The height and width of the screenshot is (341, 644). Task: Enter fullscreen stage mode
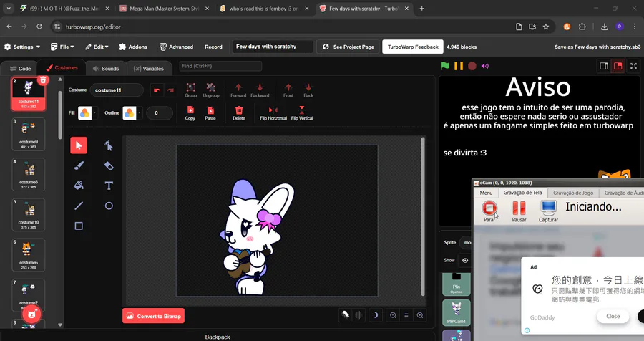coord(634,66)
